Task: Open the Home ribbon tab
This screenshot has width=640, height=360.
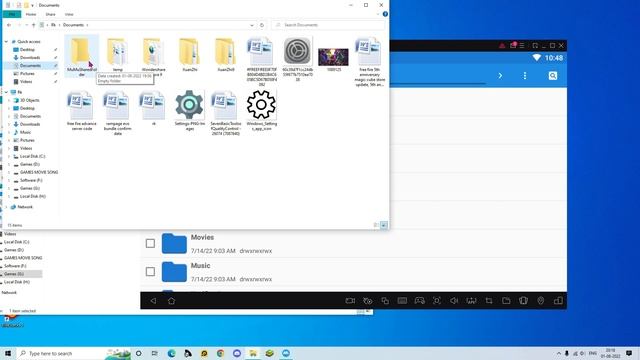Action: coord(31,14)
